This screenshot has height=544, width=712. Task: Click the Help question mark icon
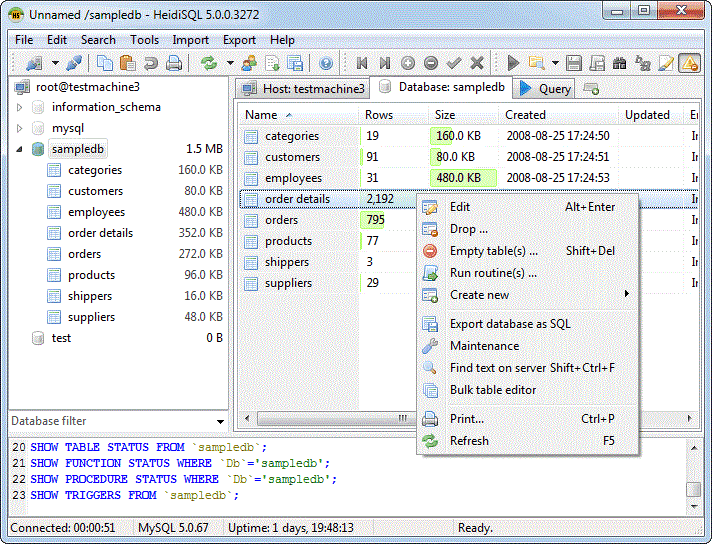[326, 63]
